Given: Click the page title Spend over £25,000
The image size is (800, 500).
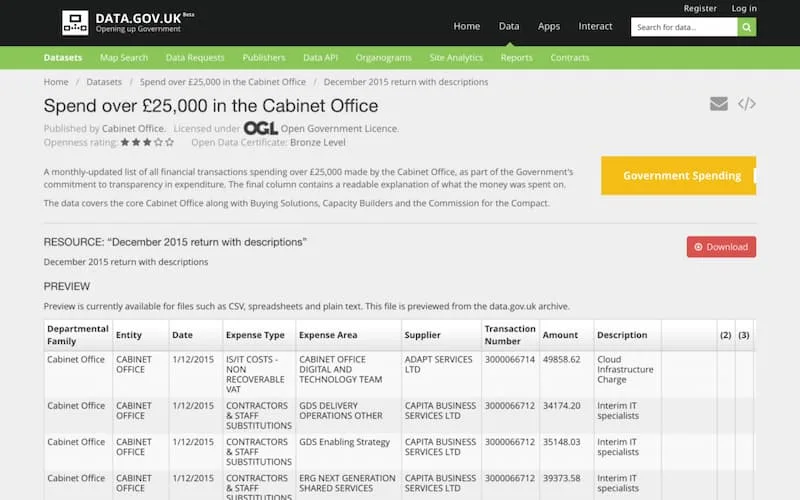Looking at the screenshot, I should point(211,106).
